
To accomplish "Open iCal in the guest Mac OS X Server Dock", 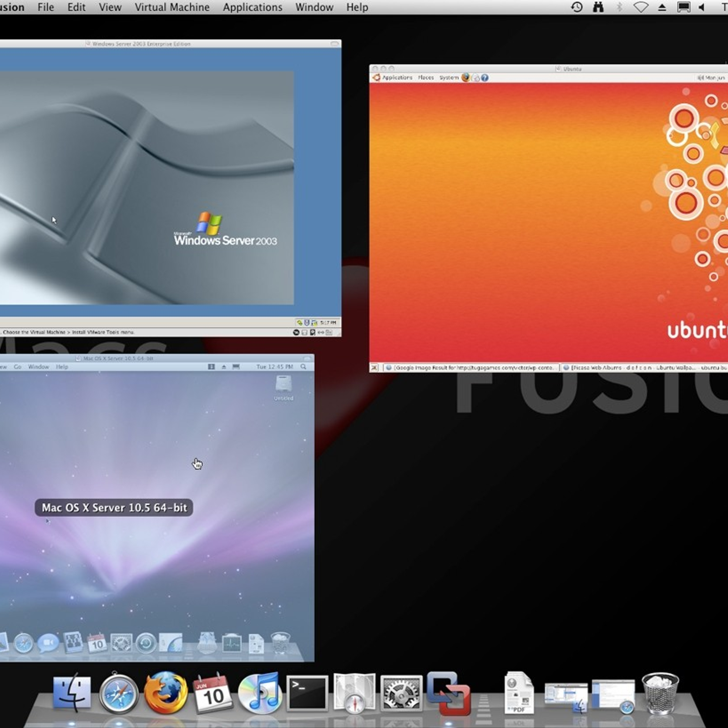I will click(x=97, y=643).
